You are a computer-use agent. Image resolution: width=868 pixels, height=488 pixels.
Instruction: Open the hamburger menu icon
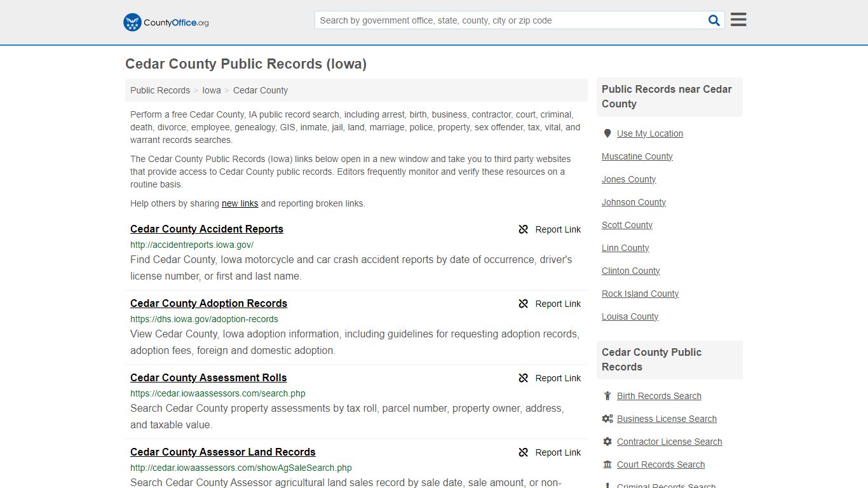point(738,20)
